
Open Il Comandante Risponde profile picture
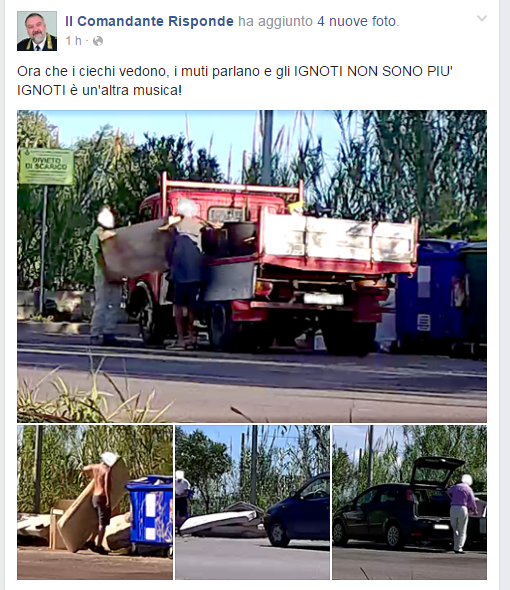coord(37,31)
